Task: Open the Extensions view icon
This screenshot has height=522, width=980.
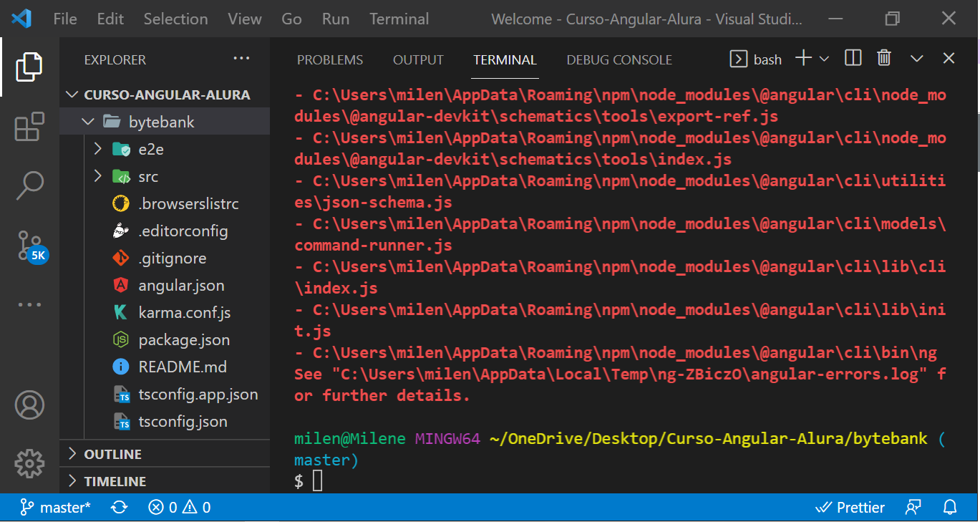Action: pos(29,127)
